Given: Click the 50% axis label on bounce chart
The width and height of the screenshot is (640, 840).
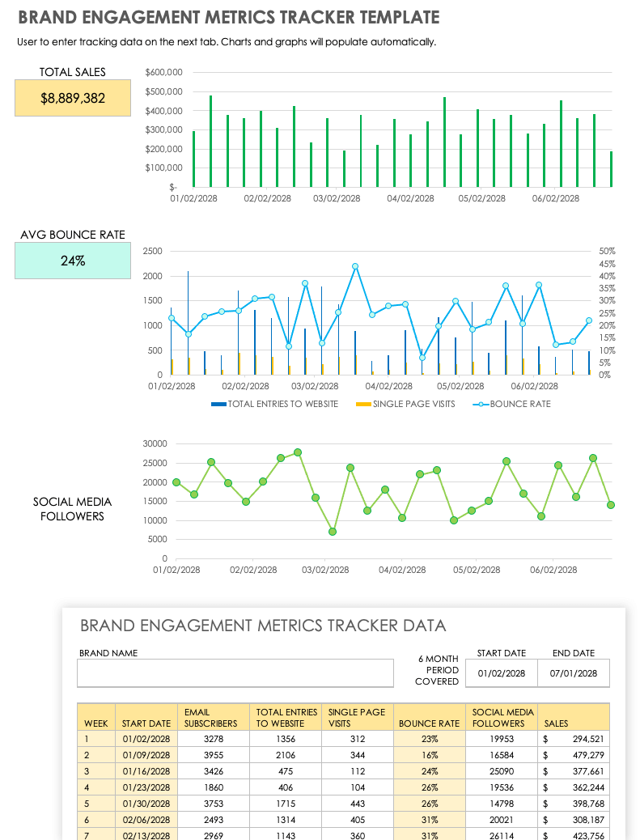Looking at the screenshot, I should (x=608, y=251).
